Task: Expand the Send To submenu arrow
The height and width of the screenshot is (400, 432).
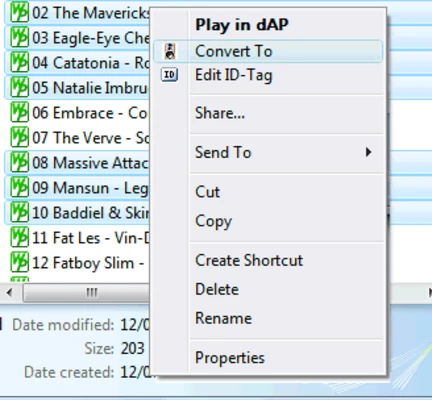Action: [368, 152]
